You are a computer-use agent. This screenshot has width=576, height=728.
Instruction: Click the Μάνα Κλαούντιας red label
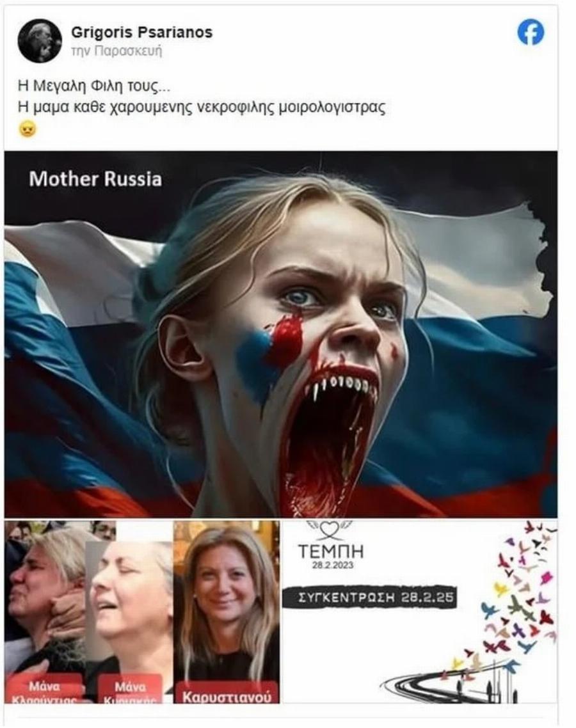[44, 690]
